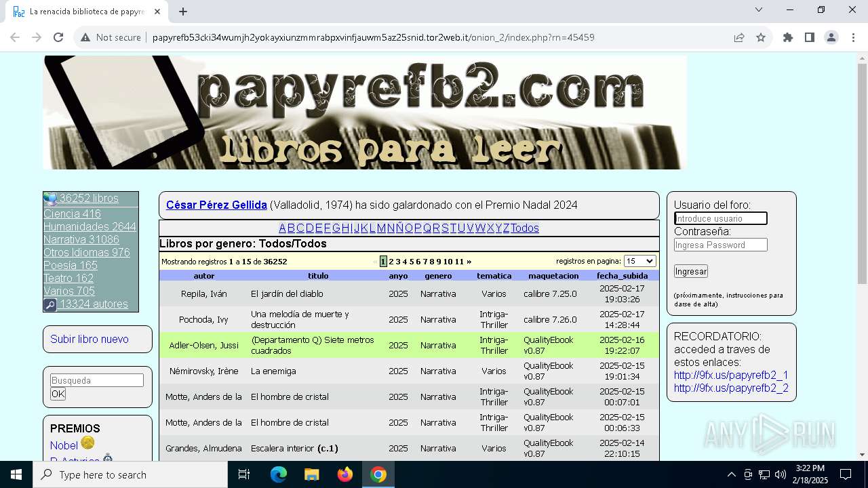This screenshot has width=868, height=488.
Task: Open the Nobel prizes link
Action: point(64,445)
